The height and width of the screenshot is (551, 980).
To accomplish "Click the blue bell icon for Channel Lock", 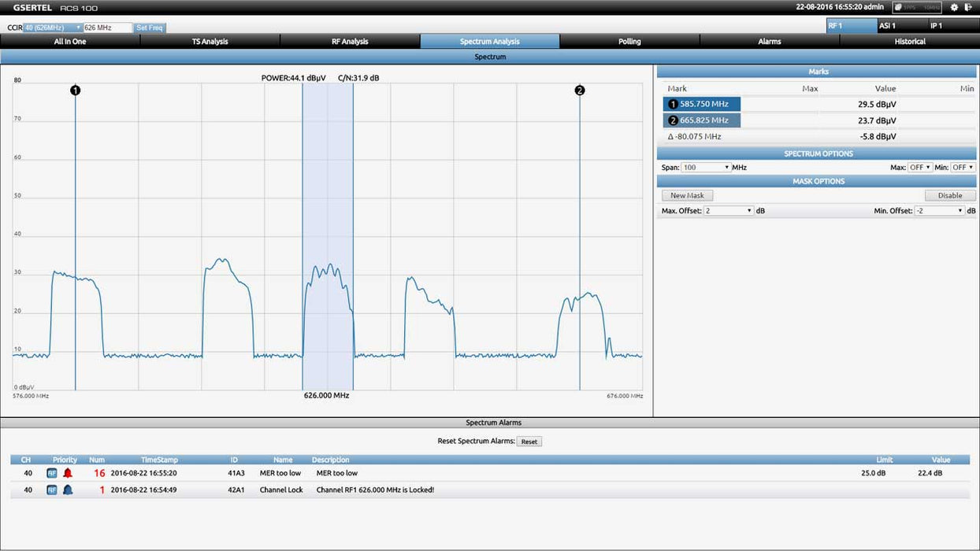I will 68,490.
